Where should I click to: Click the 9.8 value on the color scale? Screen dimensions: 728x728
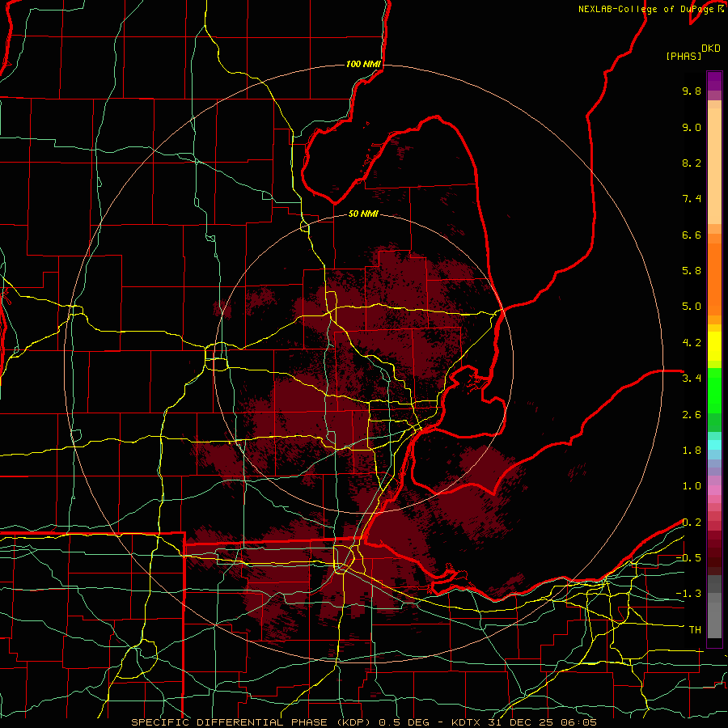692,91
